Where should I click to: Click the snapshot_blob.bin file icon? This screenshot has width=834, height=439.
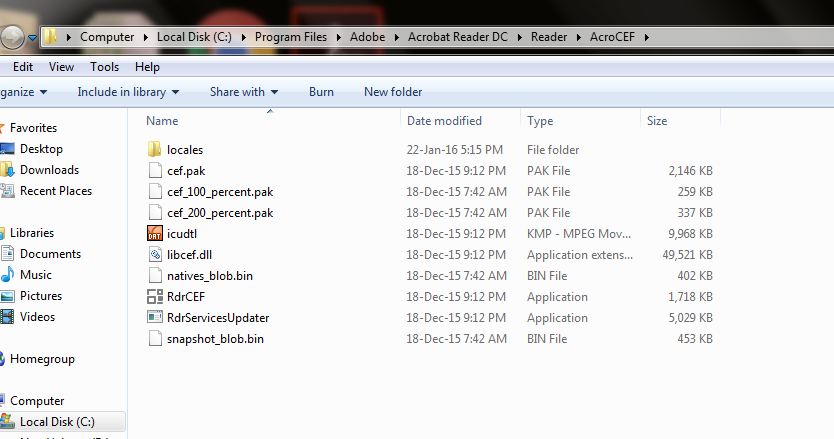(155, 338)
